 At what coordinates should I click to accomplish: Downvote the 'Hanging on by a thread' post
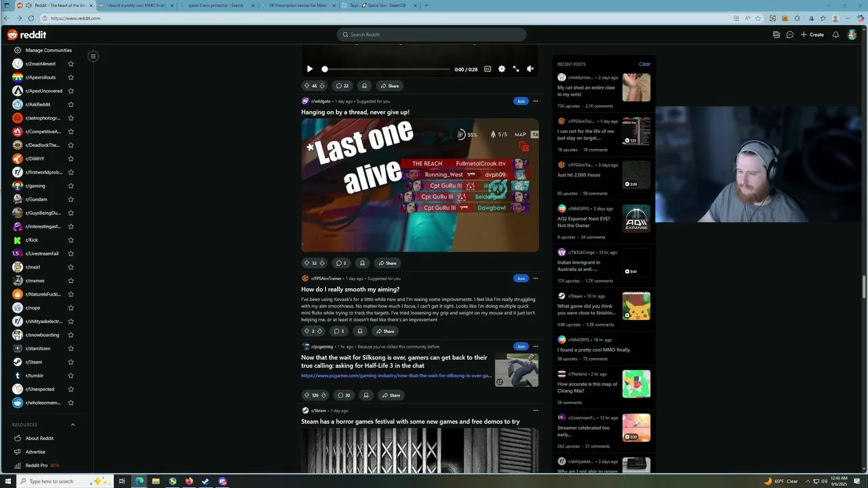coord(322,263)
